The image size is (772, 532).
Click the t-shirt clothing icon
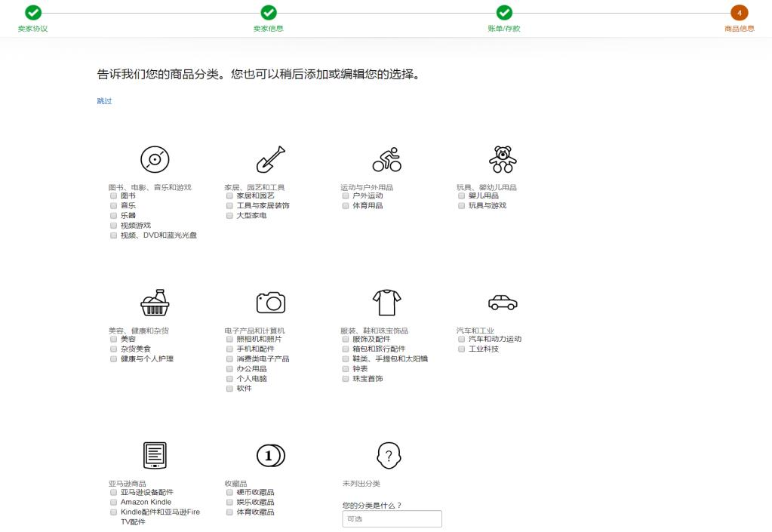click(x=386, y=303)
